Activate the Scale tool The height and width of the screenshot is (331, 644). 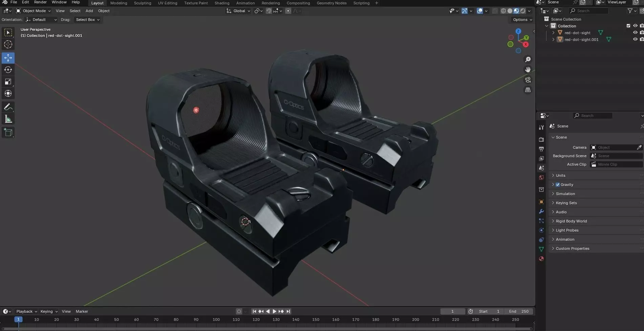pyautogui.click(x=8, y=81)
